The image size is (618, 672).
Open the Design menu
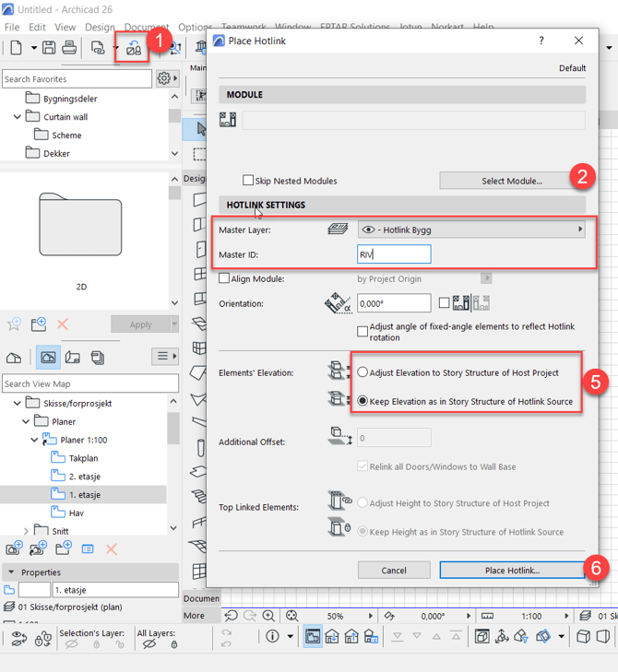100,27
